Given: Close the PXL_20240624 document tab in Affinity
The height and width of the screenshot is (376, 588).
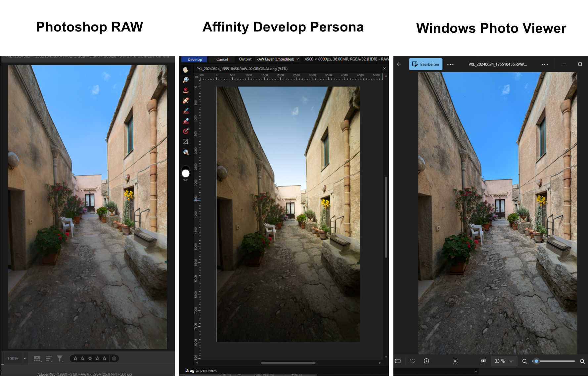Looking at the screenshot, I should click(384, 69).
